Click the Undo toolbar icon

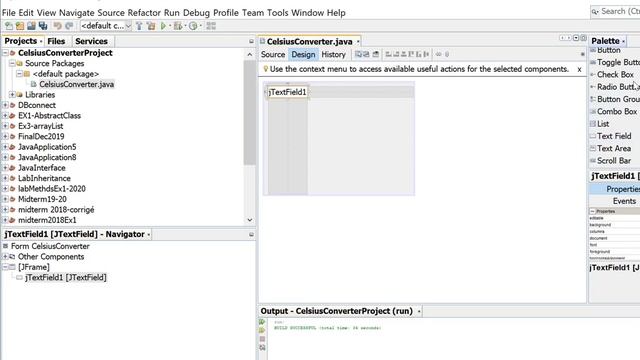pos(58,26)
